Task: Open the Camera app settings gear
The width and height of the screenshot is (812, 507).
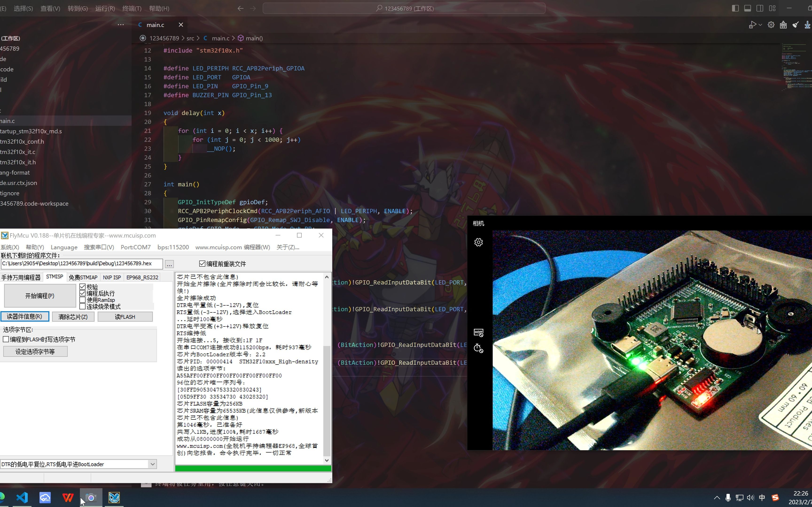Action: (478, 242)
